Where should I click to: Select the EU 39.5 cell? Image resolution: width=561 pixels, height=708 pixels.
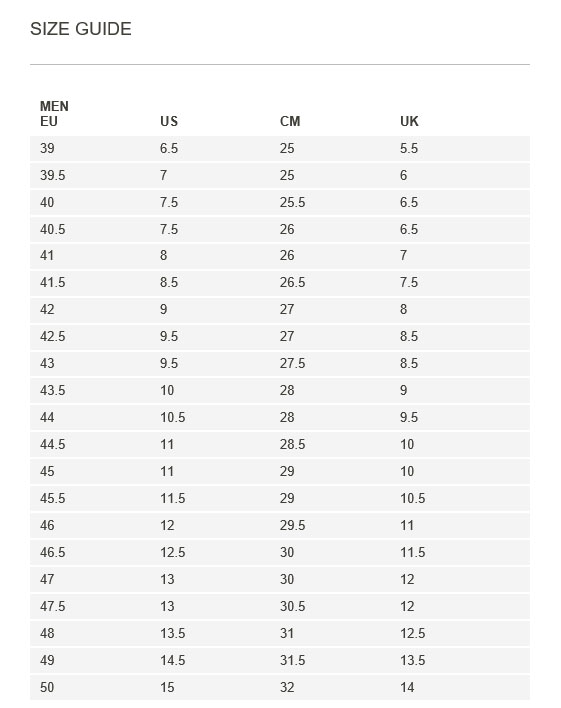(52, 175)
